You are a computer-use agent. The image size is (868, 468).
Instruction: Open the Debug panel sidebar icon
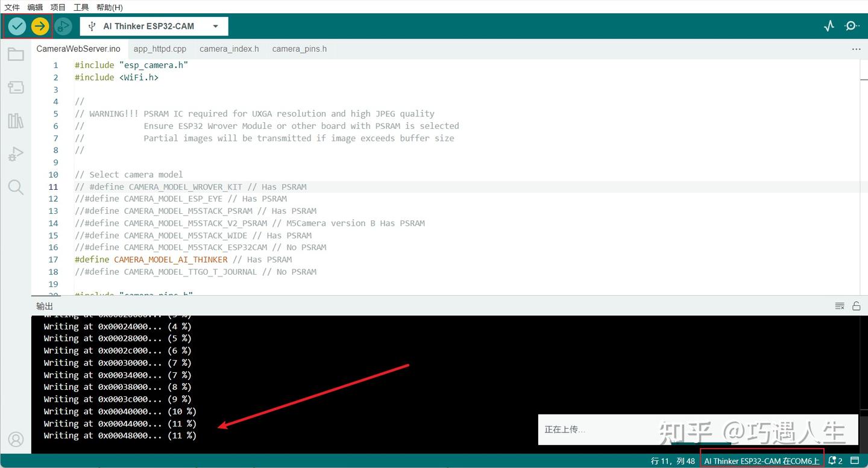pyautogui.click(x=16, y=154)
